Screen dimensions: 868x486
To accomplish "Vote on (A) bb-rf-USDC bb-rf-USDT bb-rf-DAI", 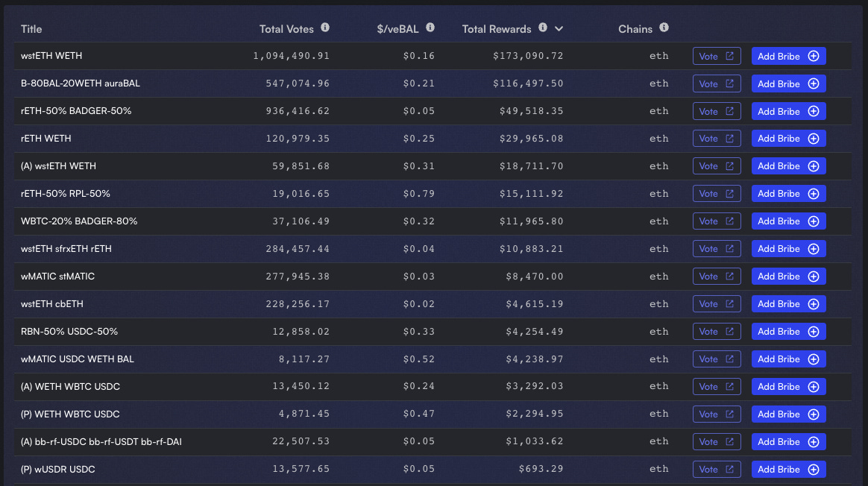I will 717,442.
